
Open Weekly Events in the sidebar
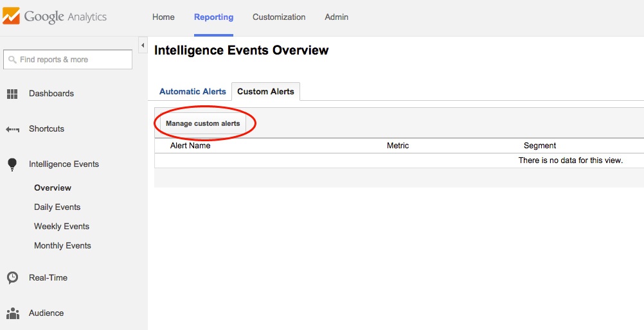tap(62, 227)
